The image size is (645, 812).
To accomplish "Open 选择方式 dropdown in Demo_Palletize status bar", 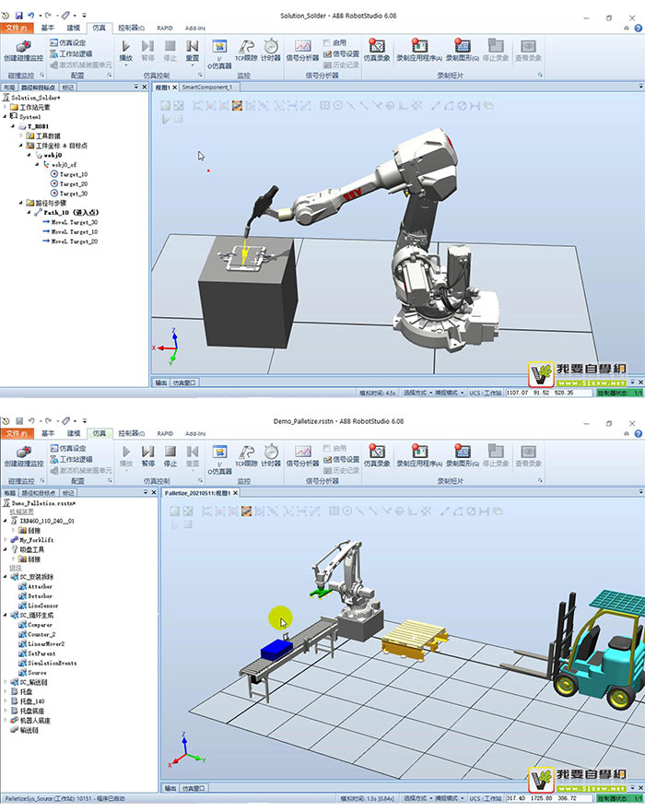I will (x=416, y=798).
